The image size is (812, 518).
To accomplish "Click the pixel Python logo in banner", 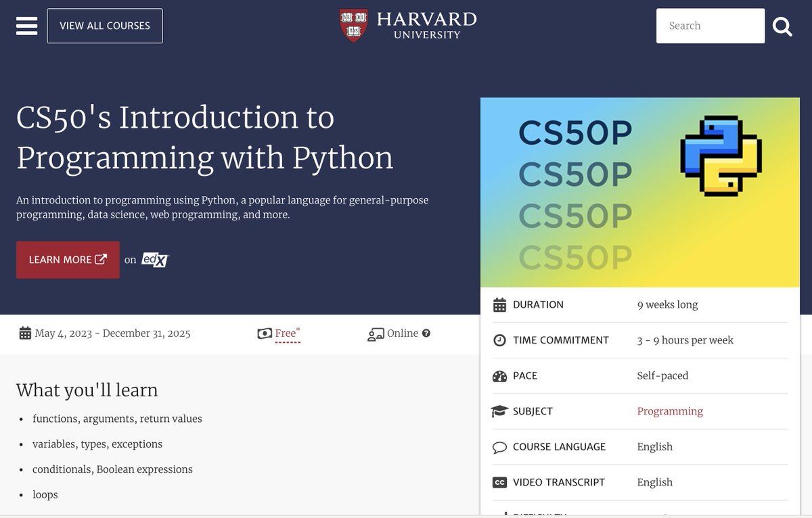I will click(x=721, y=156).
